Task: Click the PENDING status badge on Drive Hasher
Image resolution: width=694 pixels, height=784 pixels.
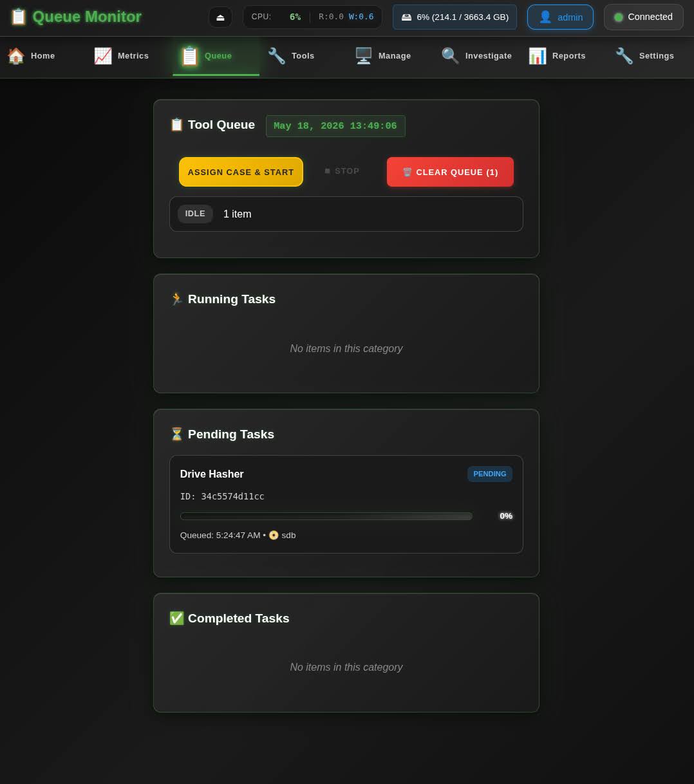Action: click(490, 474)
